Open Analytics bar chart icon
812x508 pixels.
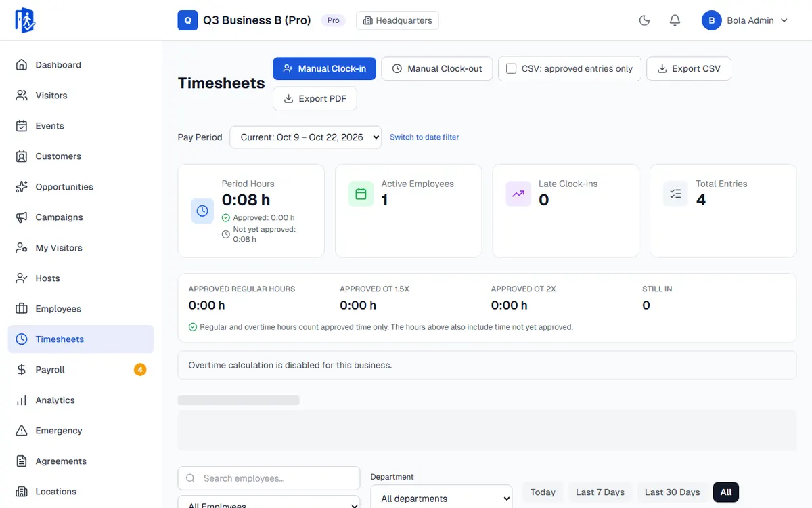coord(22,400)
